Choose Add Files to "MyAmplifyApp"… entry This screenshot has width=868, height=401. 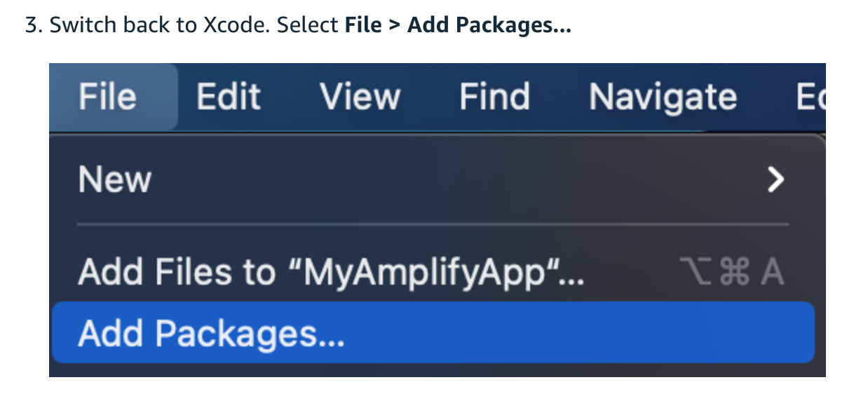[433, 271]
